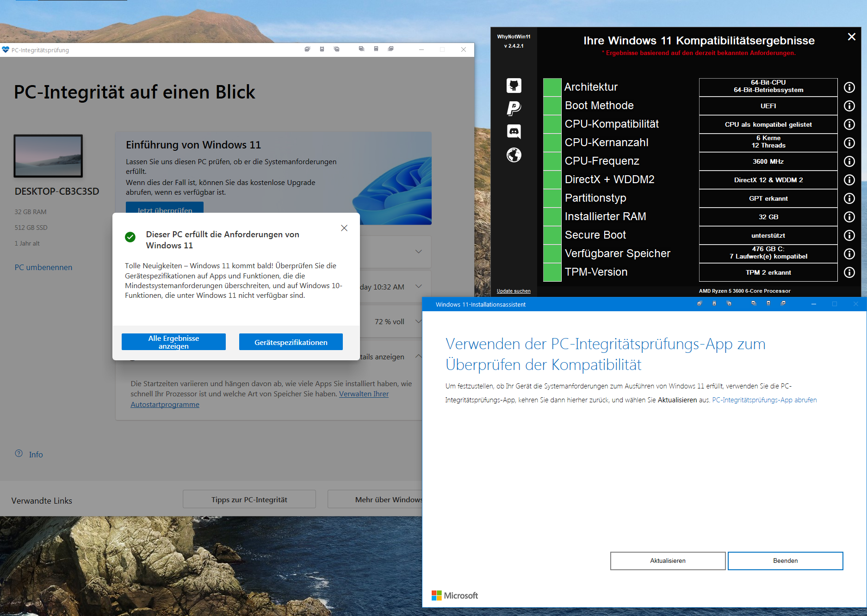This screenshot has height=616, width=867.
Task: Click the question mark Info icon
Action: click(19, 454)
